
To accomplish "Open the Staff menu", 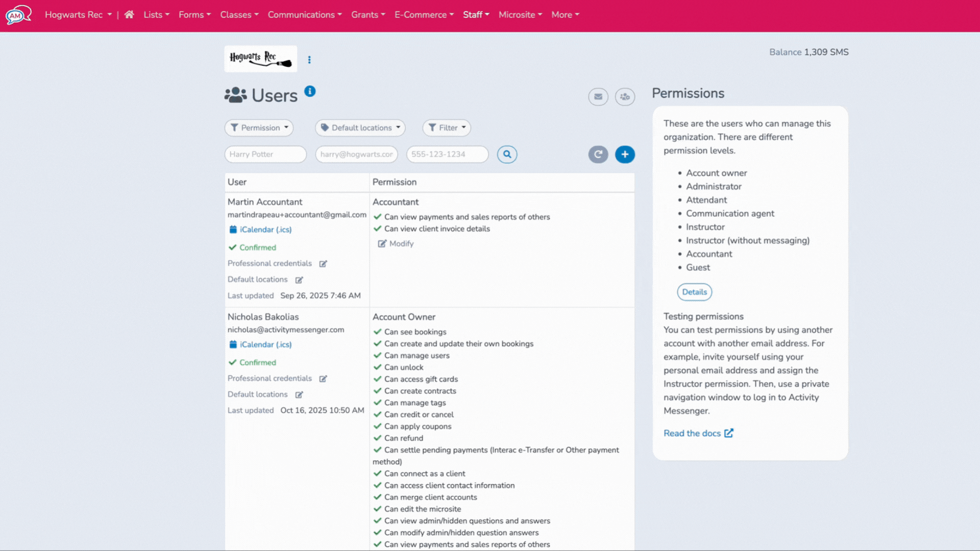I will tap(476, 15).
